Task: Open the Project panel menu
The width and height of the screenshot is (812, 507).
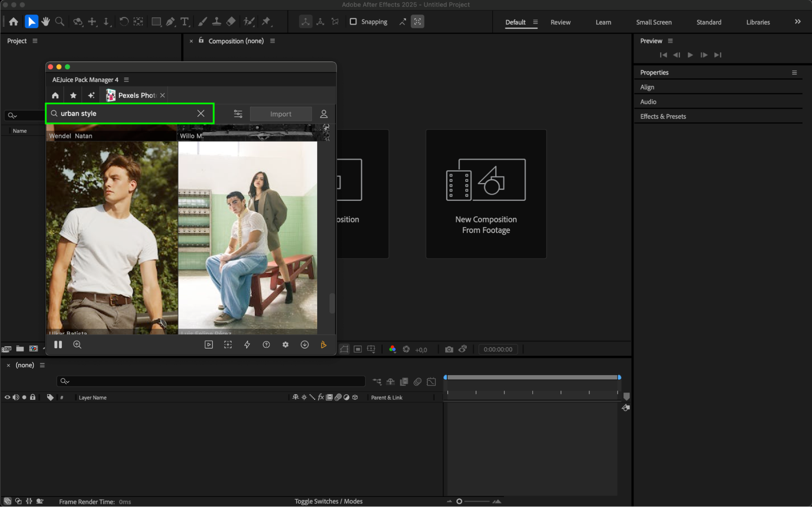Action: (35, 41)
